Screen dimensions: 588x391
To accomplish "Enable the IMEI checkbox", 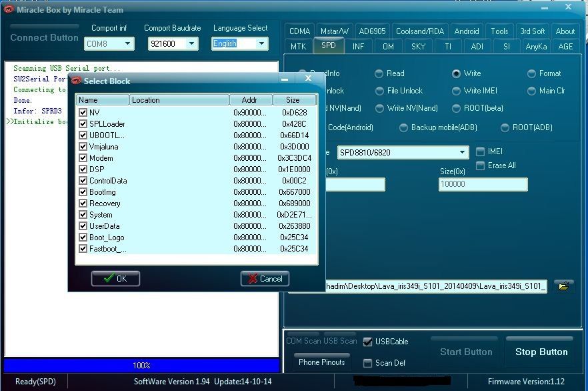I will tap(480, 151).
